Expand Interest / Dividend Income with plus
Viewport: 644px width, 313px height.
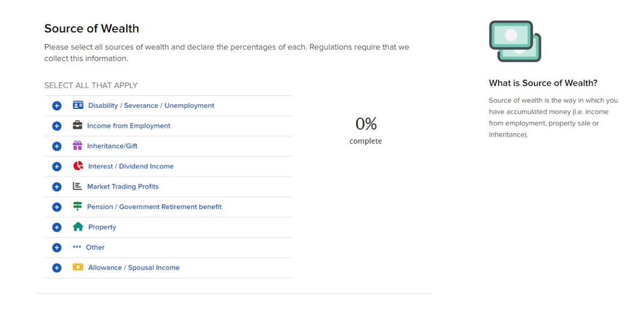coord(57,167)
